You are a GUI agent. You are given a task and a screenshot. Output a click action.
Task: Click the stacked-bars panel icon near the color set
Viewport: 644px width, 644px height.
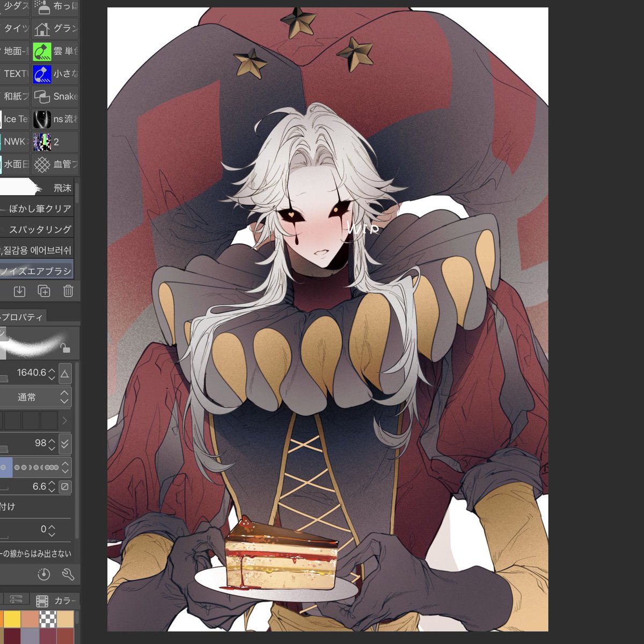click(x=17, y=600)
